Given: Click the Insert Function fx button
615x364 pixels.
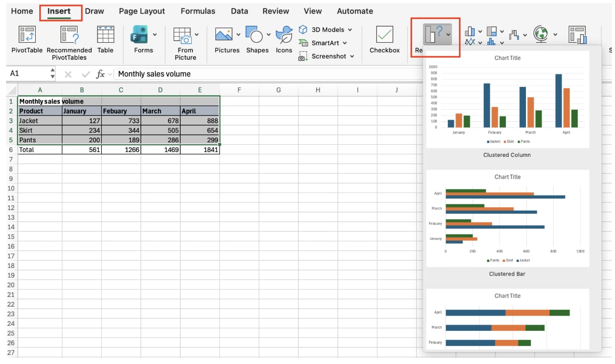Looking at the screenshot, I should tap(100, 73).
